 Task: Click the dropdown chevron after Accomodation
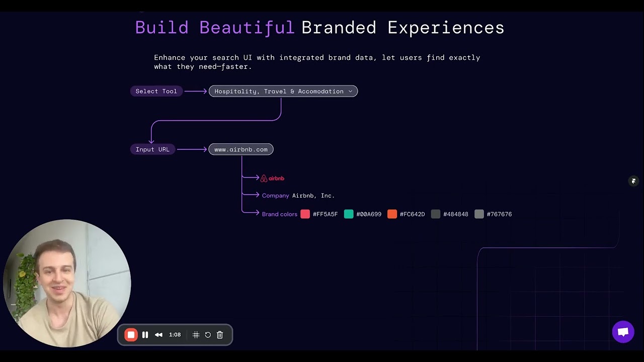coord(350,92)
